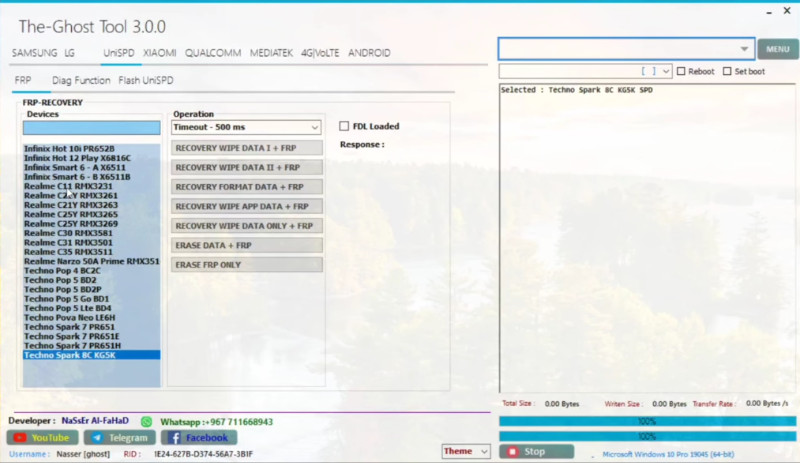Select Realme C25Y RMX3265
This screenshot has height=463, width=800.
[71, 214]
